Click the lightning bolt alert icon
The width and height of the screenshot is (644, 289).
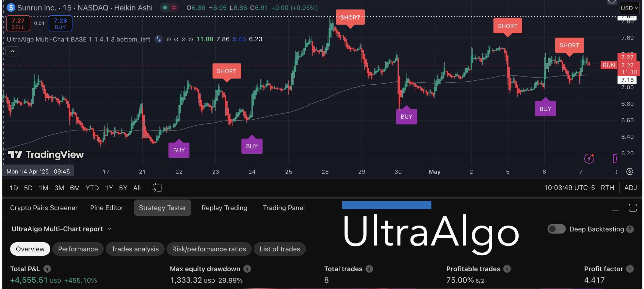pos(589,159)
